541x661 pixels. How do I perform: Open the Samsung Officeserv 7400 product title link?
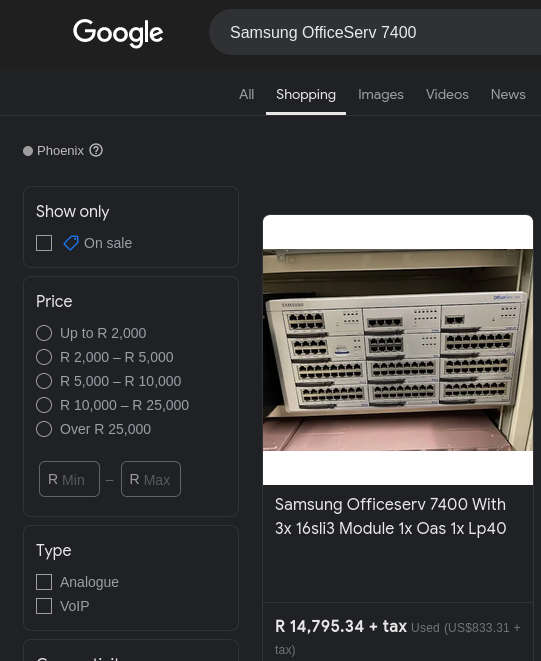(x=390, y=516)
